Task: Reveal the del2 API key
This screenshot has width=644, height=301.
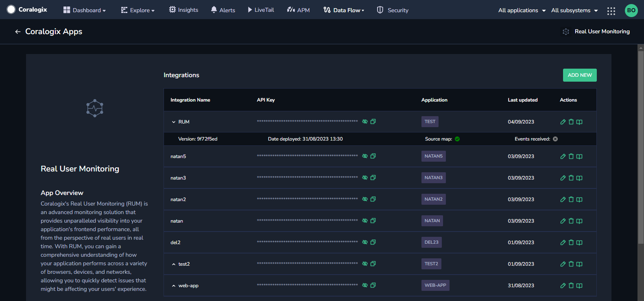Action: pyautogui.click(x=365, y=242)
